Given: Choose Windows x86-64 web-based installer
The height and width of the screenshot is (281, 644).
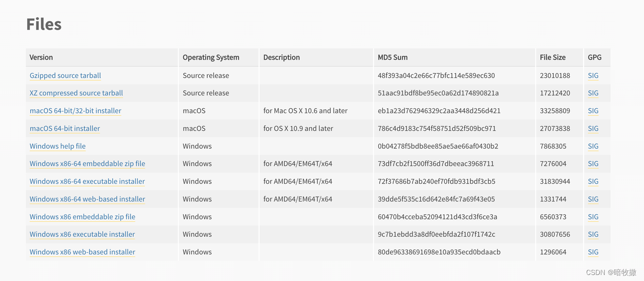Looking at the screenshot, I should [87, 199].
